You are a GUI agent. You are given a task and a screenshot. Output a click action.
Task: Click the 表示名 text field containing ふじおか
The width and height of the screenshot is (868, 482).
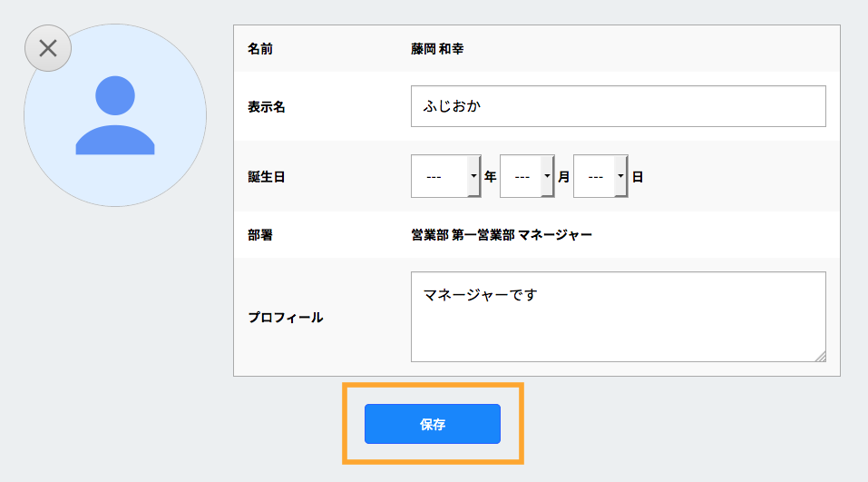pyautogui.click(x=618, y=106)
